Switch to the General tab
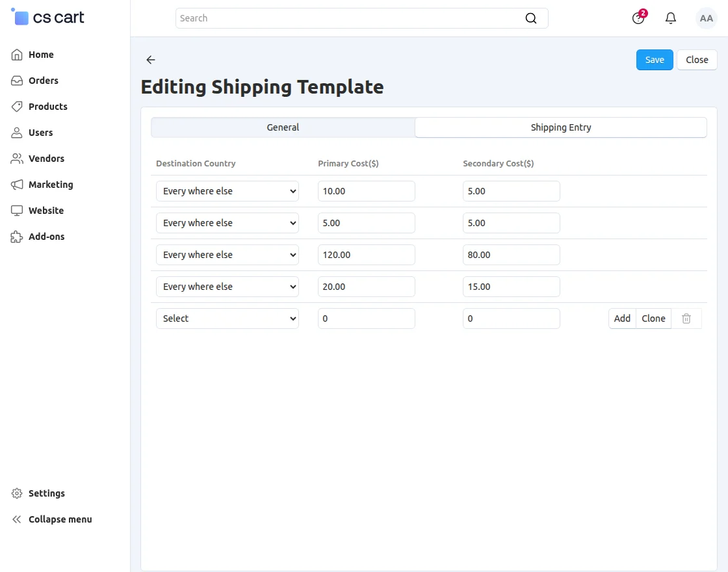The height and width of the screenshot is (572, 728). (283, 127)
